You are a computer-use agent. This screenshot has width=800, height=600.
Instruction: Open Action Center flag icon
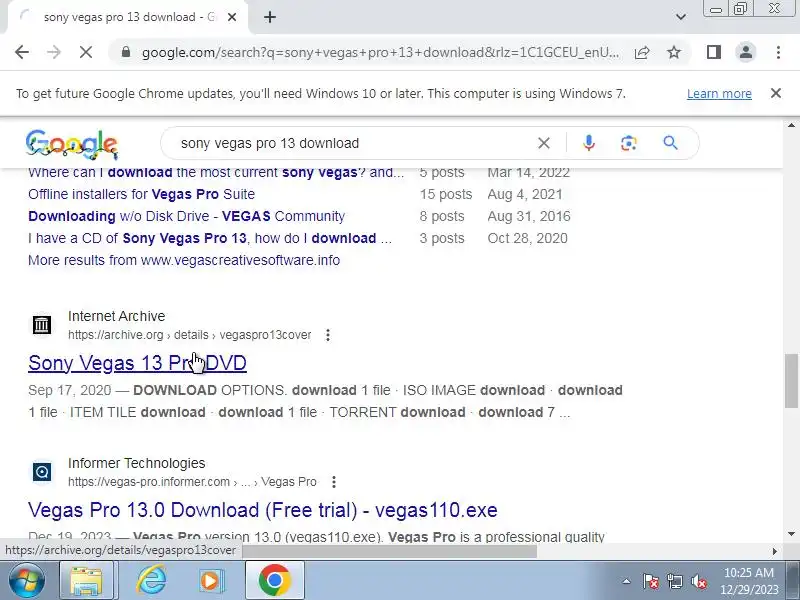(x=651, y=581)
